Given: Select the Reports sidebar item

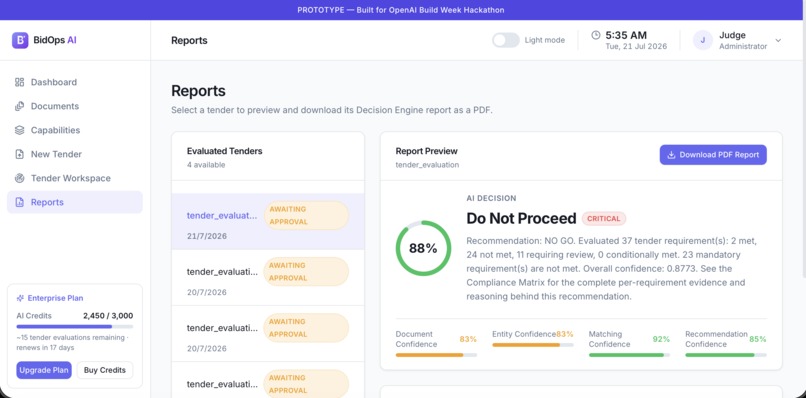Looking at the screenshot, I should point(75,202).
